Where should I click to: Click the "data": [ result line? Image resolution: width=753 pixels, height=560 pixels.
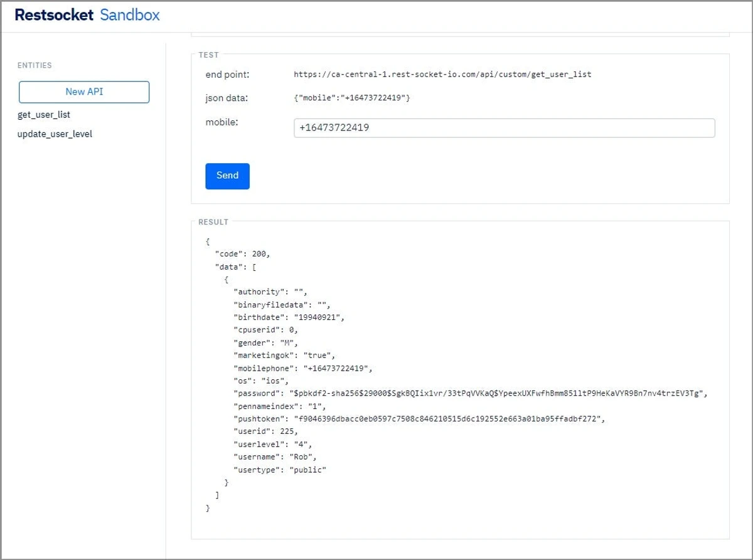235,267
